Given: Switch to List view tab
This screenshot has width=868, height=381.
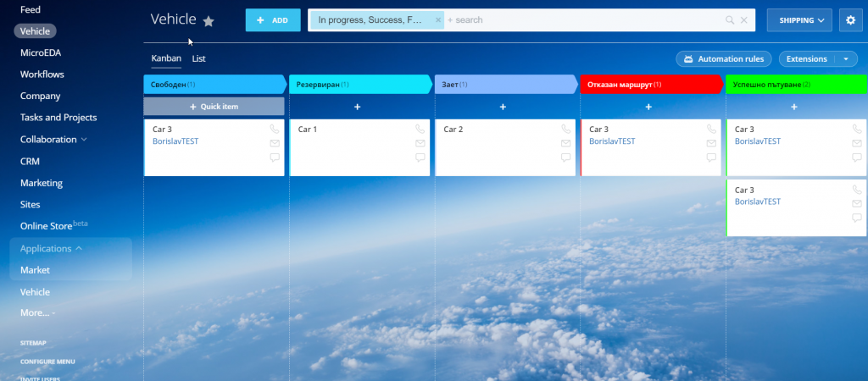Looking at the screenshot, I should (198, 58).
